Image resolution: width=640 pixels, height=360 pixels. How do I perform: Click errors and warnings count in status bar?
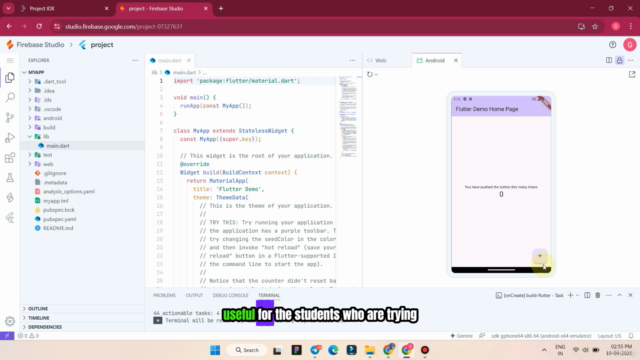coord(28,336)
